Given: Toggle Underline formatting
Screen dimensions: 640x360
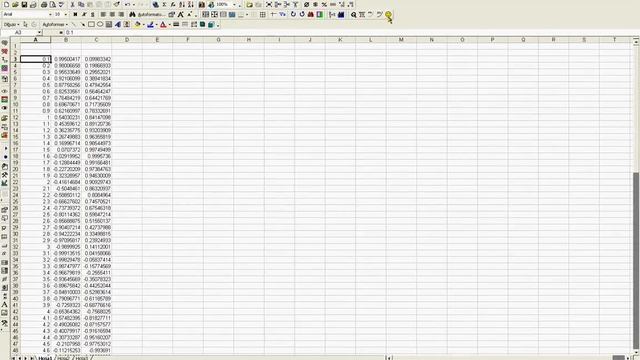Looking at the screenshot, I should coord(93,14).
